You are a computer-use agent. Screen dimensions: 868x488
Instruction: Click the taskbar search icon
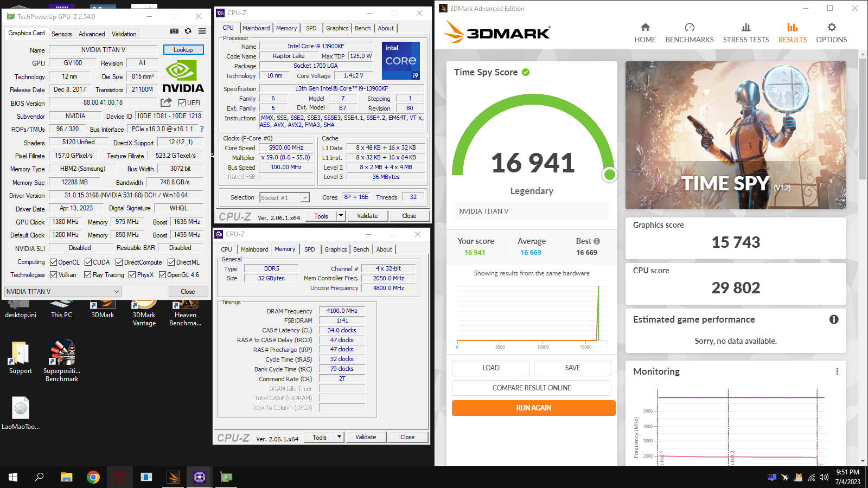coord(39,477)
